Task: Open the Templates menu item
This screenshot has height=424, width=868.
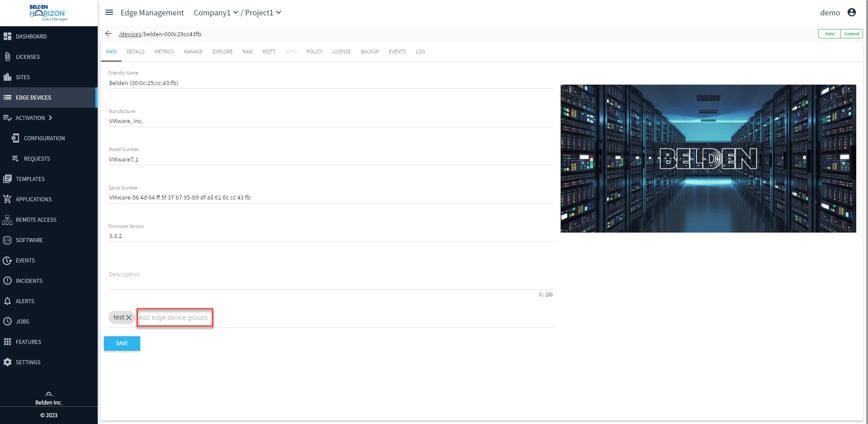Action: point(48,179)
